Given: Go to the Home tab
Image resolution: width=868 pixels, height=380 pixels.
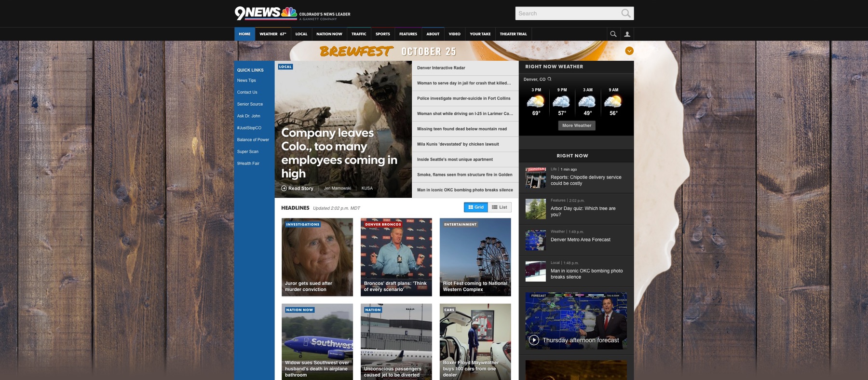Looking at the screenshot, I should pyautogui.click(x=244, y=34).
